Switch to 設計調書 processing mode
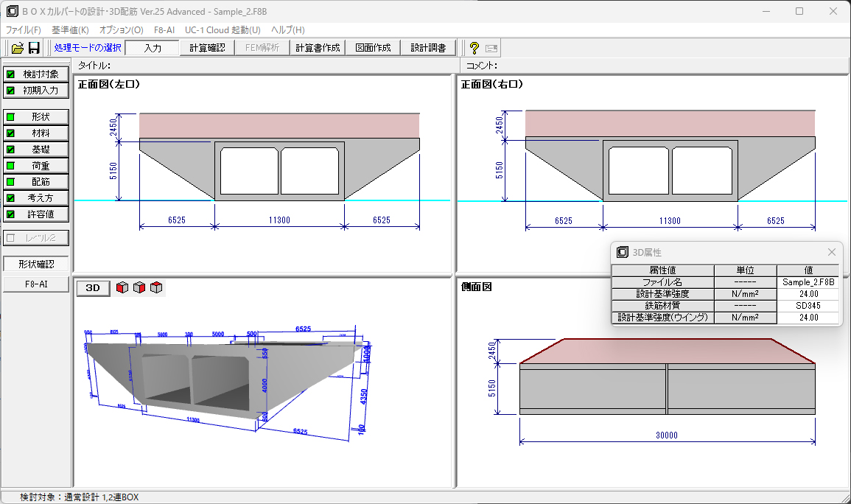851x504 pixels. (428, 49)
